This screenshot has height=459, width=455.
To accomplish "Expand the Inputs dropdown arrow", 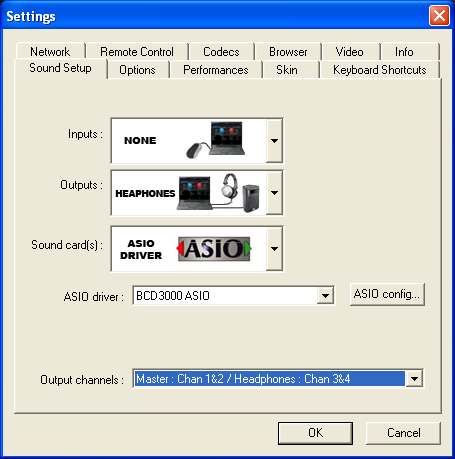I will pos(274,141).
